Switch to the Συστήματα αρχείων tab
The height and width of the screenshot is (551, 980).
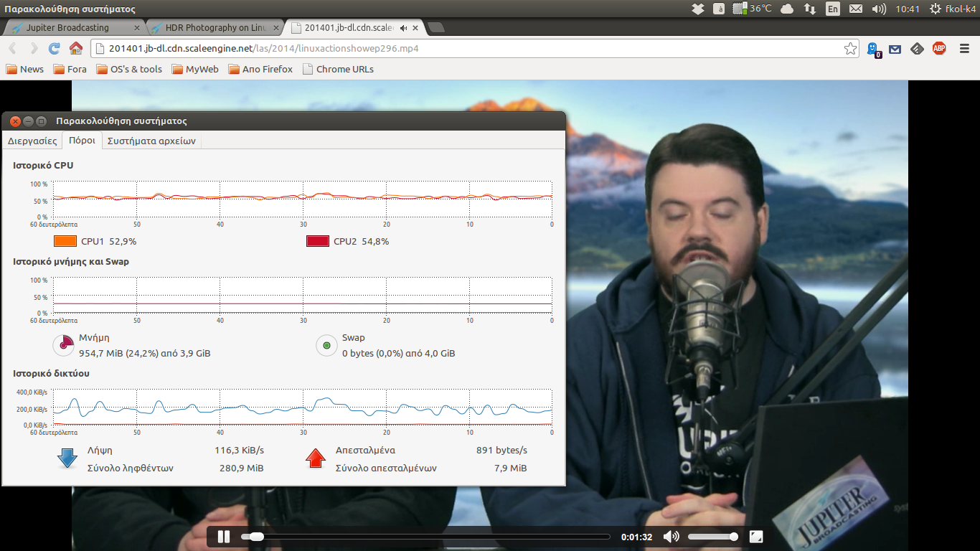tap(151, 141)
